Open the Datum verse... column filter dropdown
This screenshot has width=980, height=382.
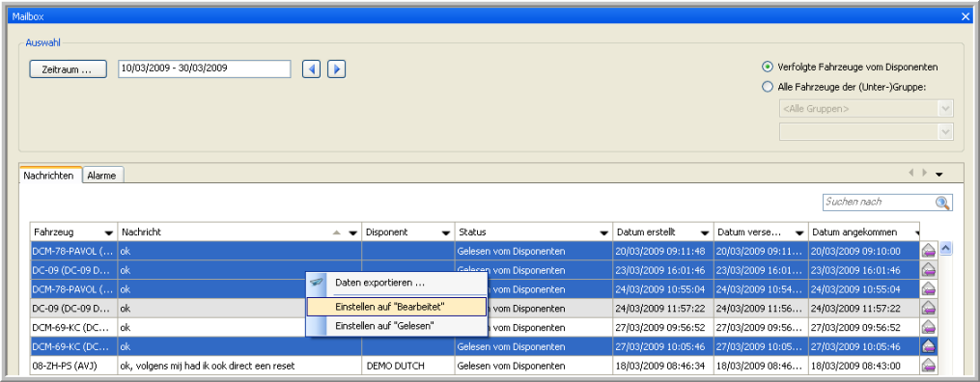(x=799, y=232)
